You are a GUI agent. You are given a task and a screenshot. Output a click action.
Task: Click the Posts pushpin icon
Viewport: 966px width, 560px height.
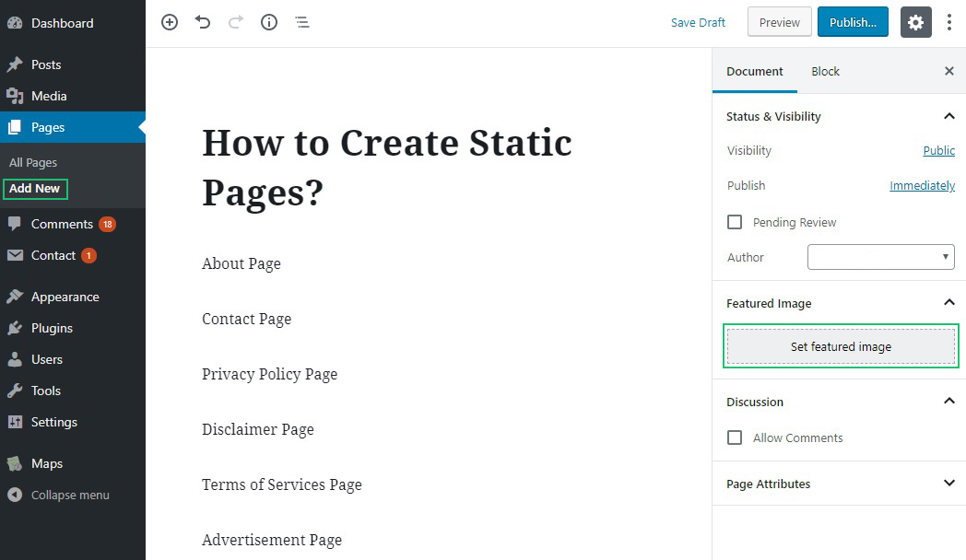pos(15,64)
